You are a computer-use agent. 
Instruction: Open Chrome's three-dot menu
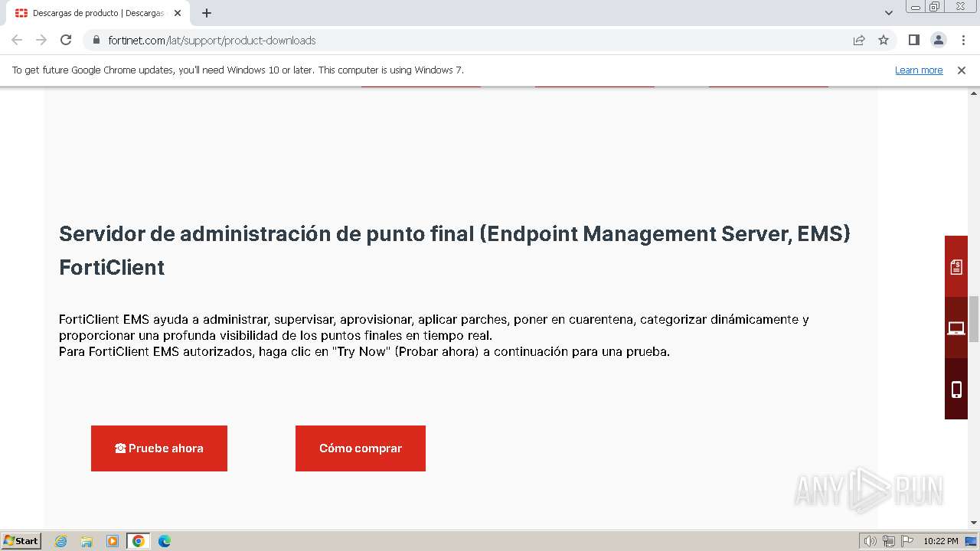coord(962,40)
